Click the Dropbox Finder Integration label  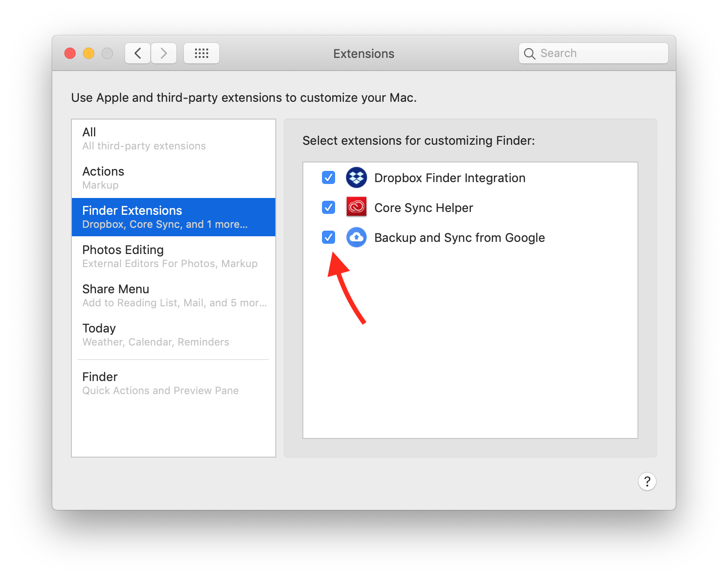click(450, 178)
